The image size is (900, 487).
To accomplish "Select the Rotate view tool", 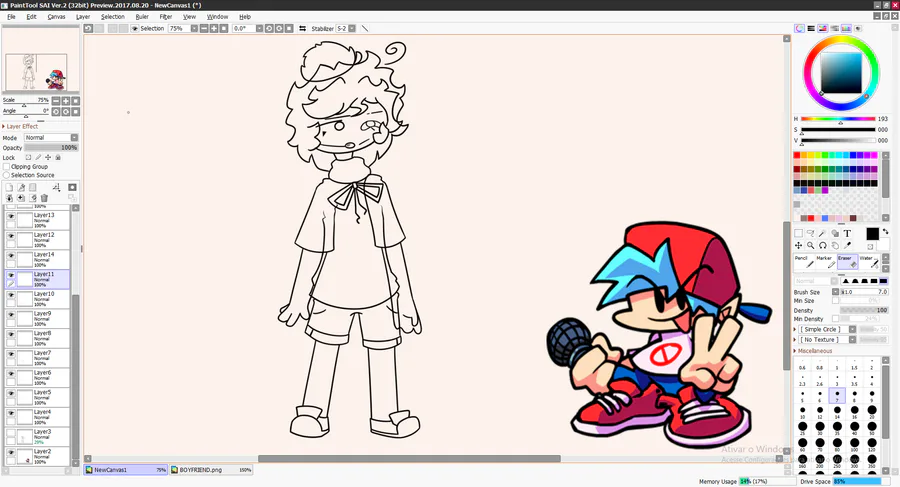I will pos(823,245).
